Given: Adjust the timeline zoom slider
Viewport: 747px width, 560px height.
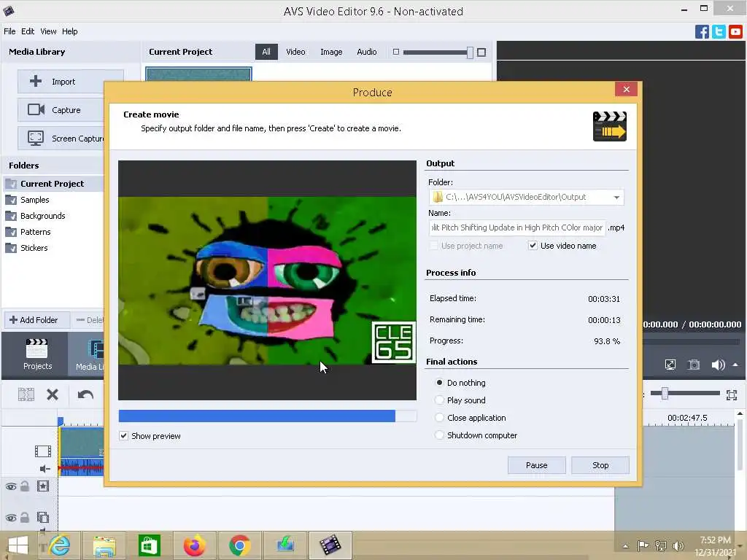Looking at the screenshot, I should (665, 393).
